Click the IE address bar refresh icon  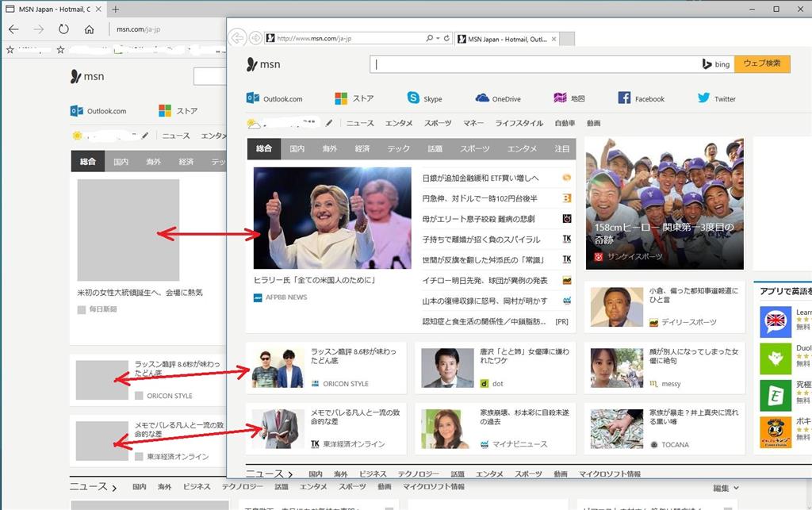click(x=446, y=38)
